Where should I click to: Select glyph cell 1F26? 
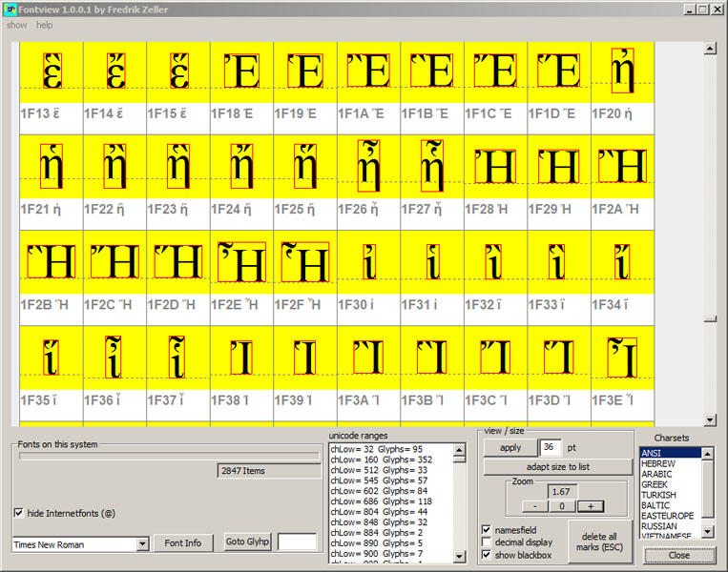[368, 182]
